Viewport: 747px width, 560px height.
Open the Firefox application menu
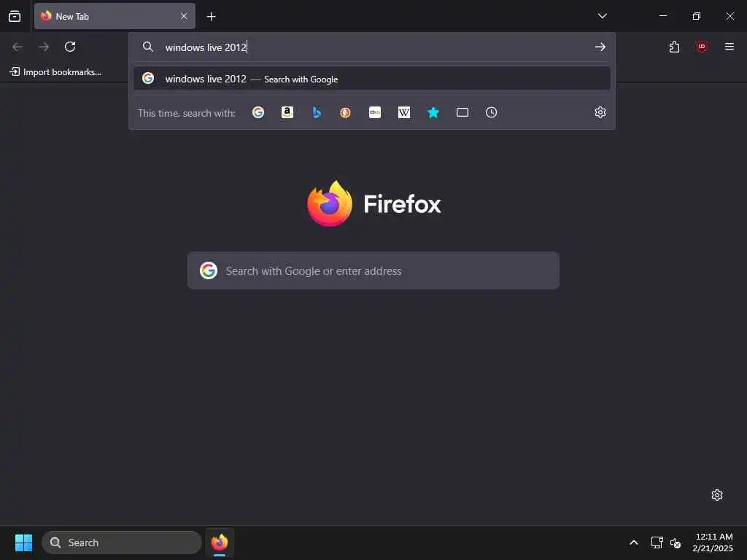(x=729, y=47)
